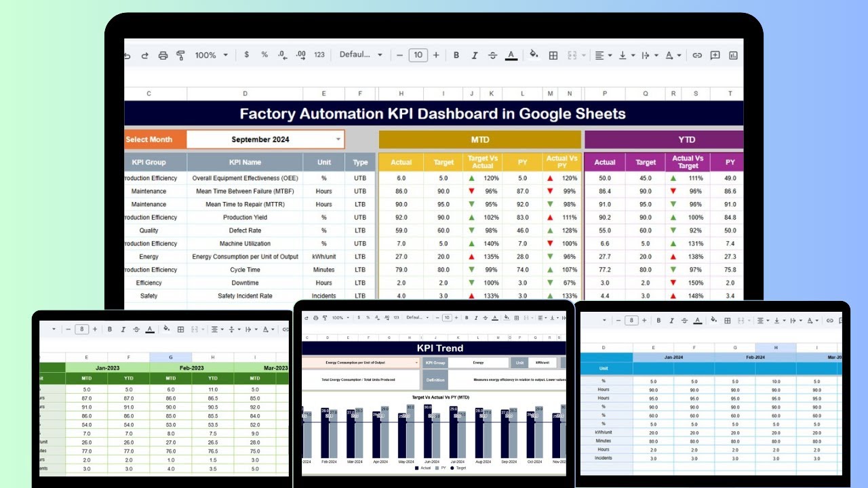This screenshot has width=868, height=488.
Task: Open the 100% zoom dropdown in main toolbar
Action: 212,56
